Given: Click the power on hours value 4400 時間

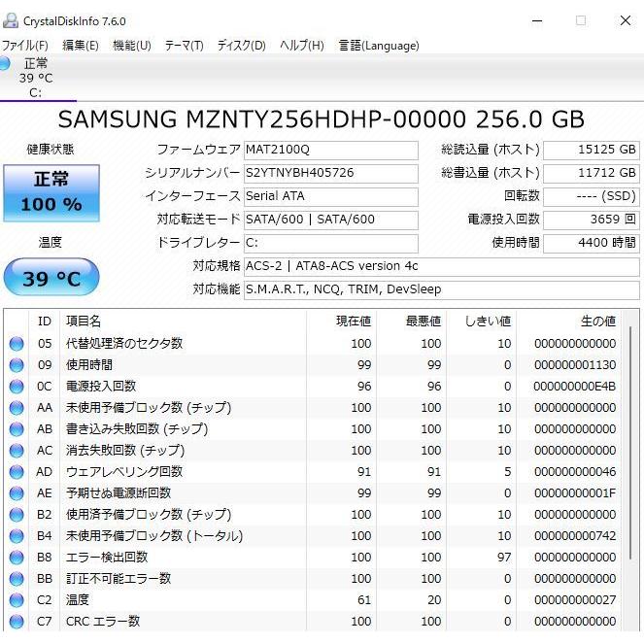Looking at the screenshot, I should [x=592, y=243].
